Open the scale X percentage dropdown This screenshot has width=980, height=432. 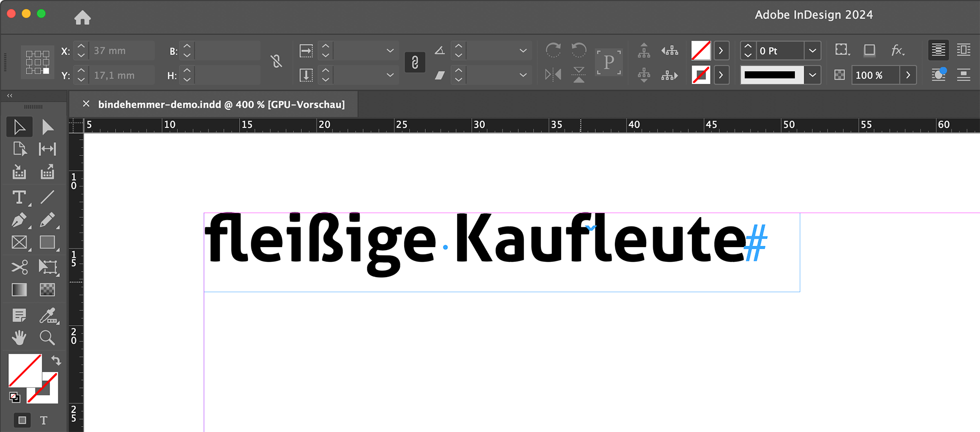(x=390, y=51)
